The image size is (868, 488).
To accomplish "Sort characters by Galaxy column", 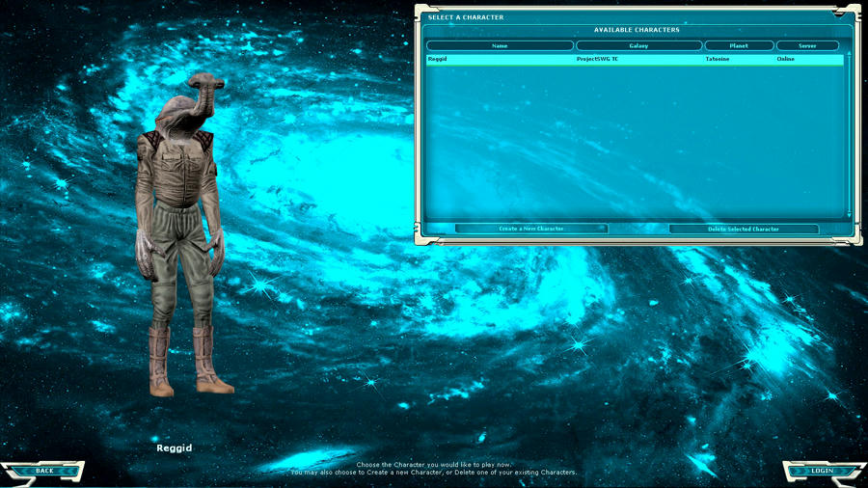I will click(638, 46).
